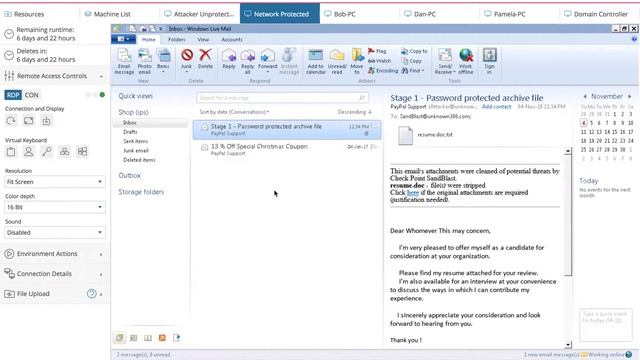Click the message pane scroll down arrow
Screen dimensions: 640x360
click(568, 345)
